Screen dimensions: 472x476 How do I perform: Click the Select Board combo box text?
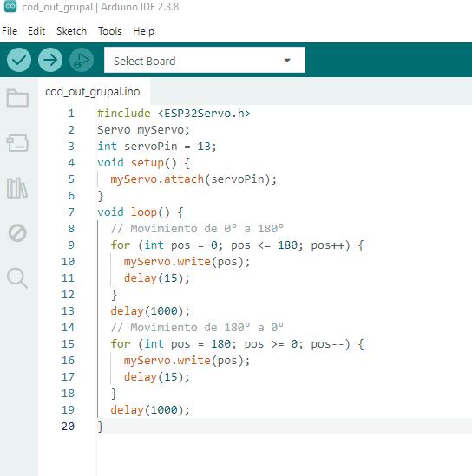(x=145, y=61)
